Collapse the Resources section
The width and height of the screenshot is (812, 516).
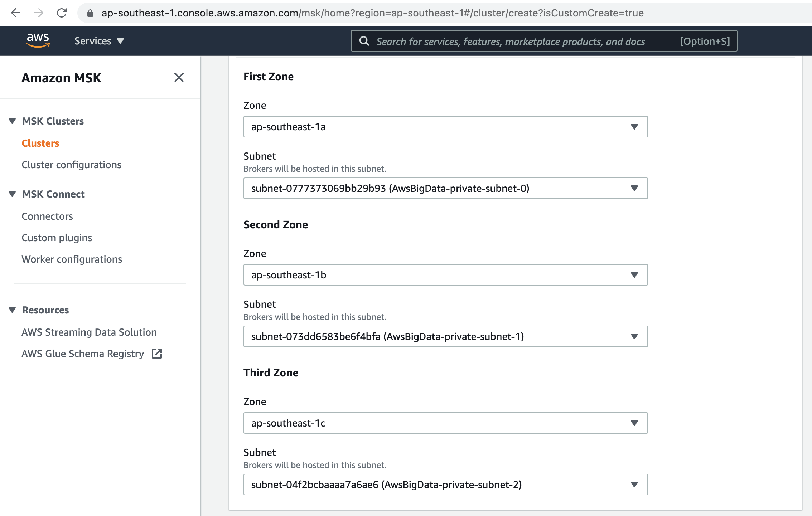tap(12, 310)
